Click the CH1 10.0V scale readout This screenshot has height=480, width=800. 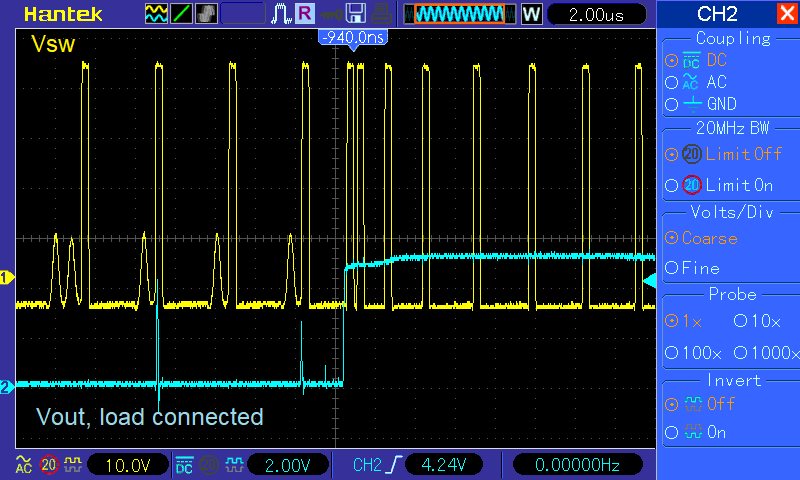pos(128,465)
